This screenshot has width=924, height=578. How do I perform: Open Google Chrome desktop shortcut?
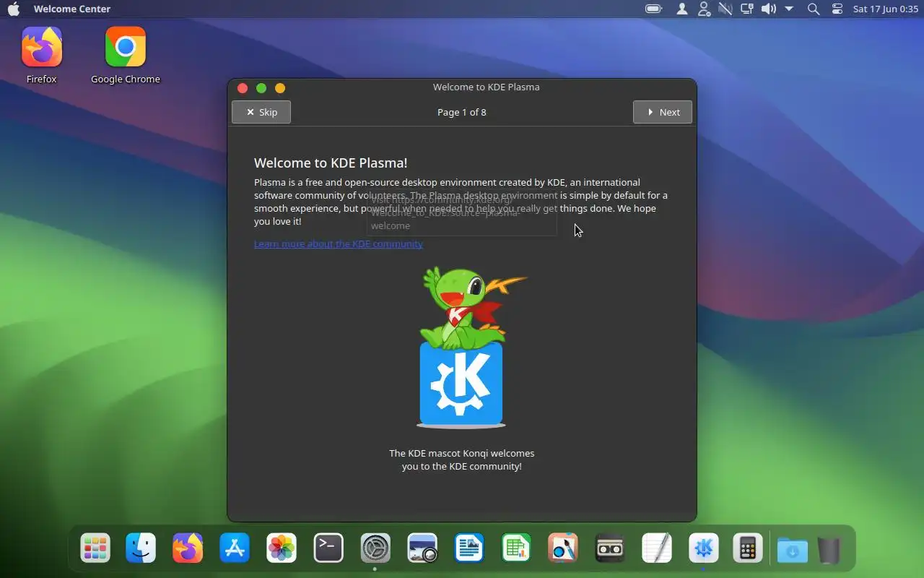click(126, 56)
